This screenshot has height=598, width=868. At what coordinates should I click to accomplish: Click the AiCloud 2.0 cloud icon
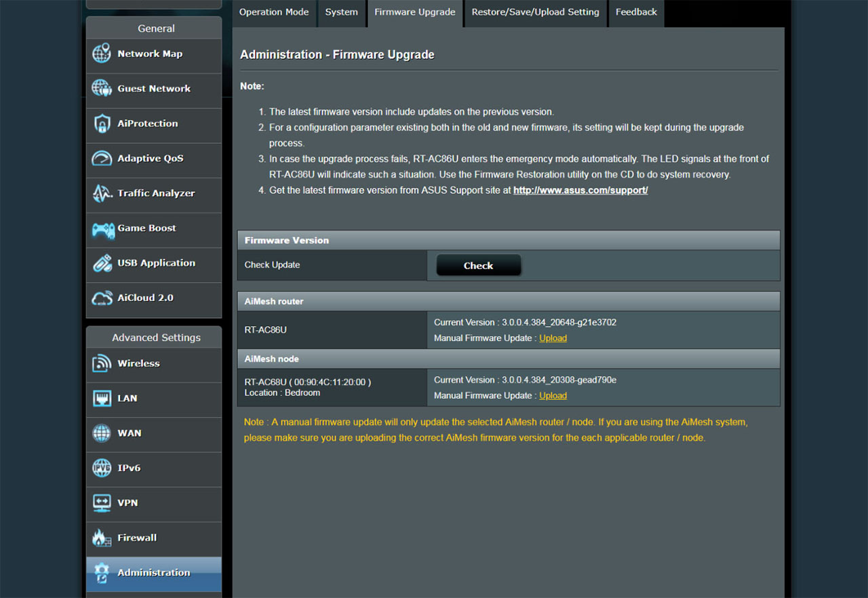pyautogui.click(x=102, y=298)
